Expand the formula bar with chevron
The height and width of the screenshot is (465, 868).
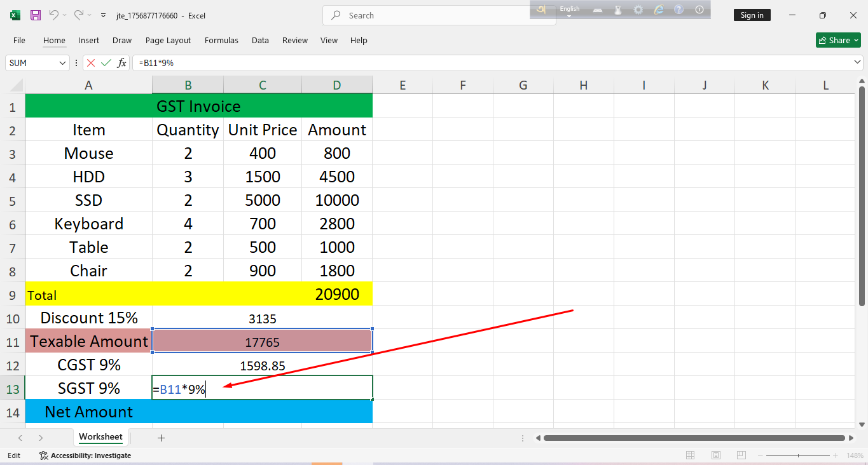[857, 62]
